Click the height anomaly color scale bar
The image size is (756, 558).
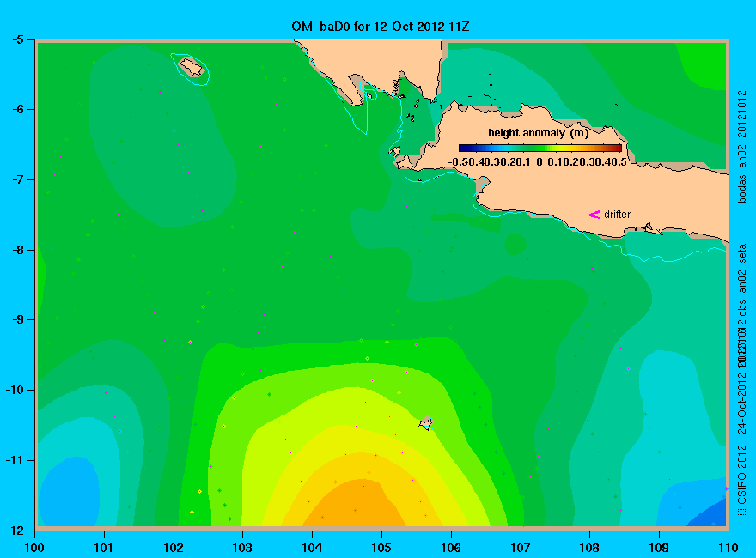pyautogui.click(x=540, y=148)
